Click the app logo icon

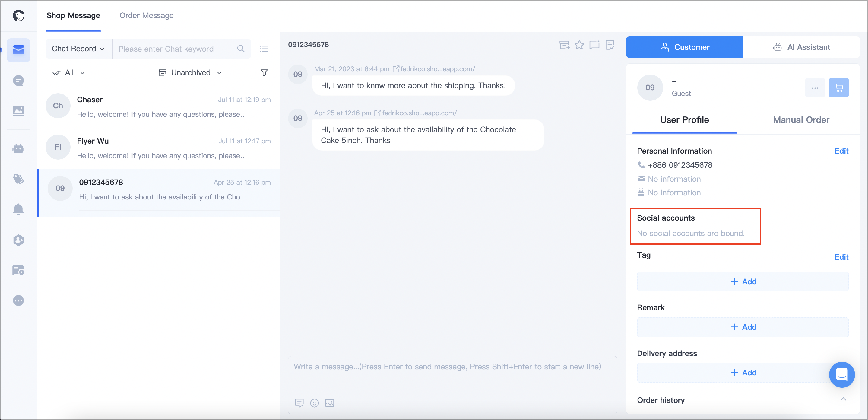(x=18, y=15)
